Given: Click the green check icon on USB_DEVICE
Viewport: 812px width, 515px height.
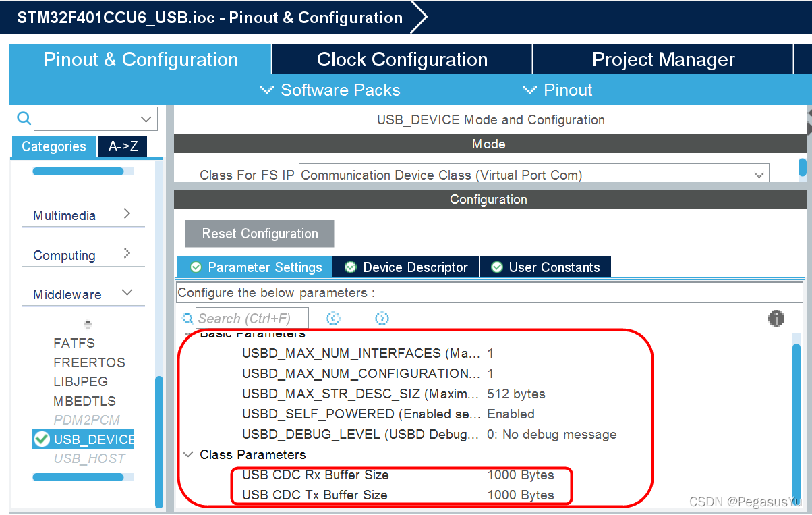Looking at the screenshot, I should tap(42, 439).
